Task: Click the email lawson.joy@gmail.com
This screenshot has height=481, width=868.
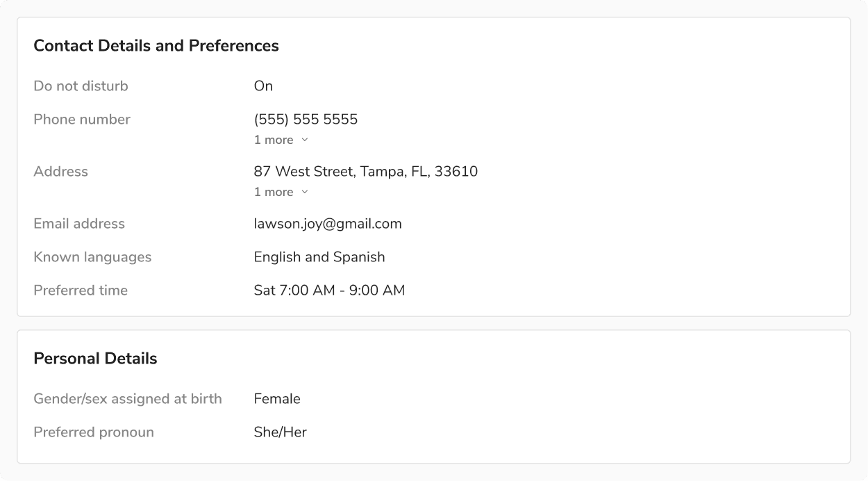Action: point(328,224)
